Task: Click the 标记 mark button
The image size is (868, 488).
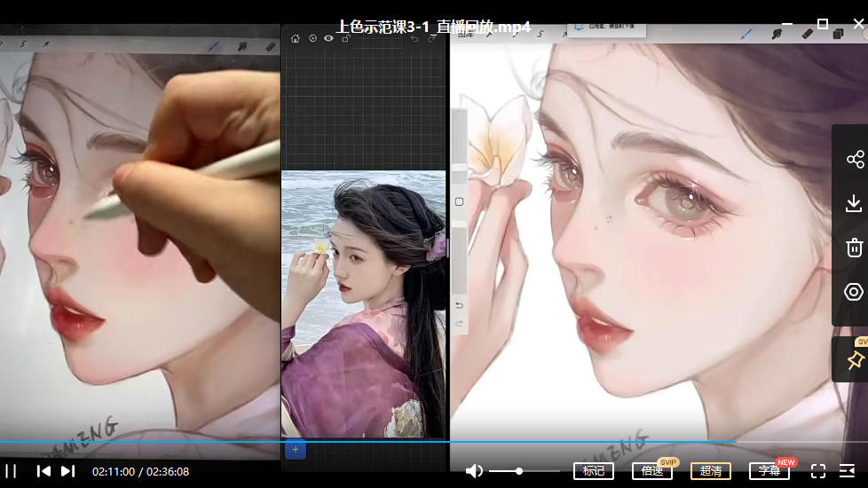Action: click(593, 471)
